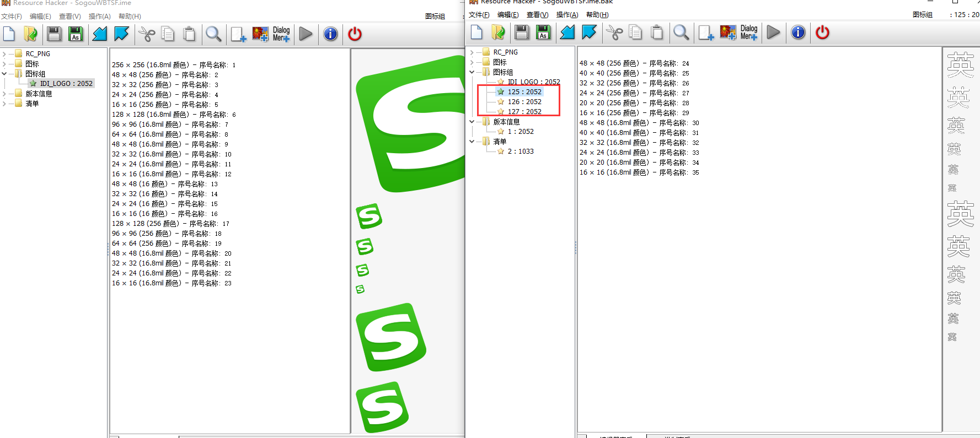Select 126 : 2052 tree item
Image resolution: width=980 pixels, height=438 pixels.
pyautogui.click(x=524, y=102)
